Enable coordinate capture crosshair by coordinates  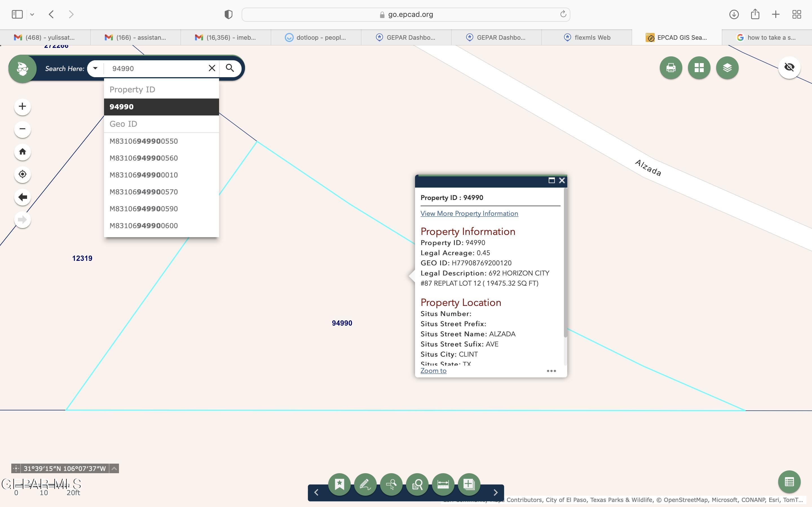(x=16, y=468)
